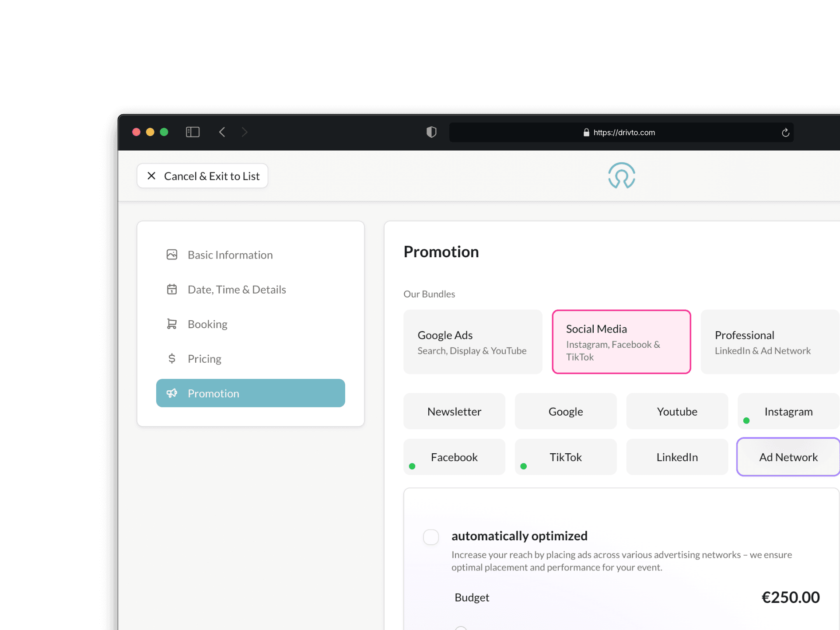
Task: Go to Date, Time & Details step
Action: click(x=237, y=290)
